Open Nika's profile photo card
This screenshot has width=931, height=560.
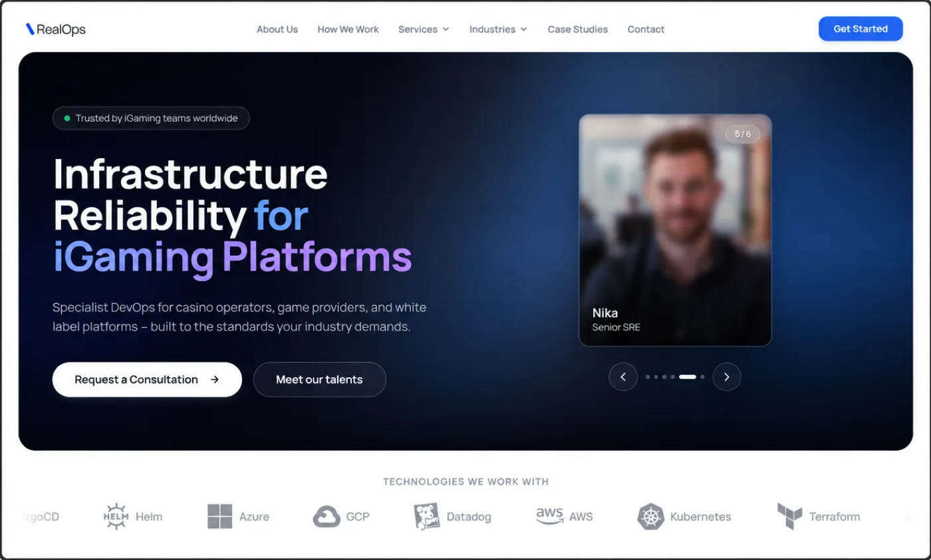coord(675,230)
